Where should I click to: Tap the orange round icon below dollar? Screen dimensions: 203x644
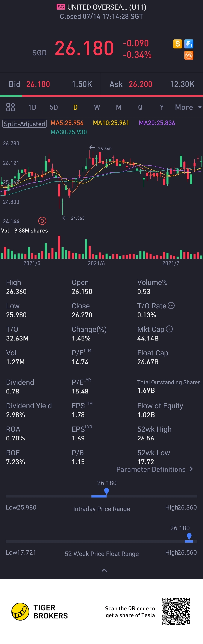tap(189, 55)
